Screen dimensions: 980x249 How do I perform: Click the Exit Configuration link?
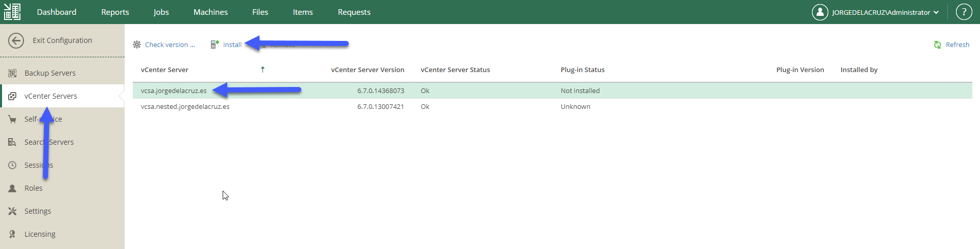62,40
